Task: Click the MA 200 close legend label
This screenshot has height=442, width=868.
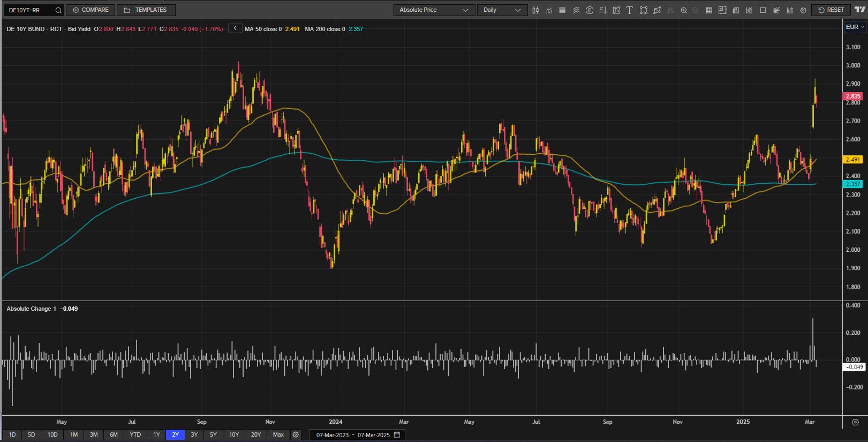Action: pos(325,29)
